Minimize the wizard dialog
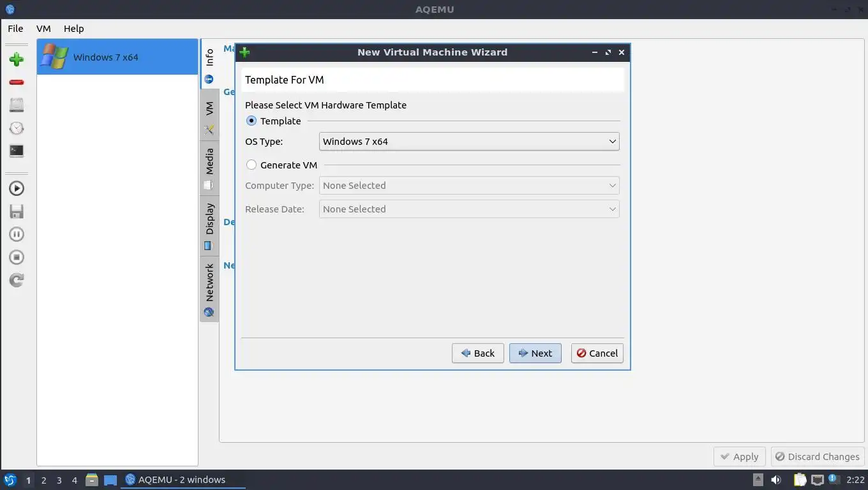 click(x=595, y=52)
